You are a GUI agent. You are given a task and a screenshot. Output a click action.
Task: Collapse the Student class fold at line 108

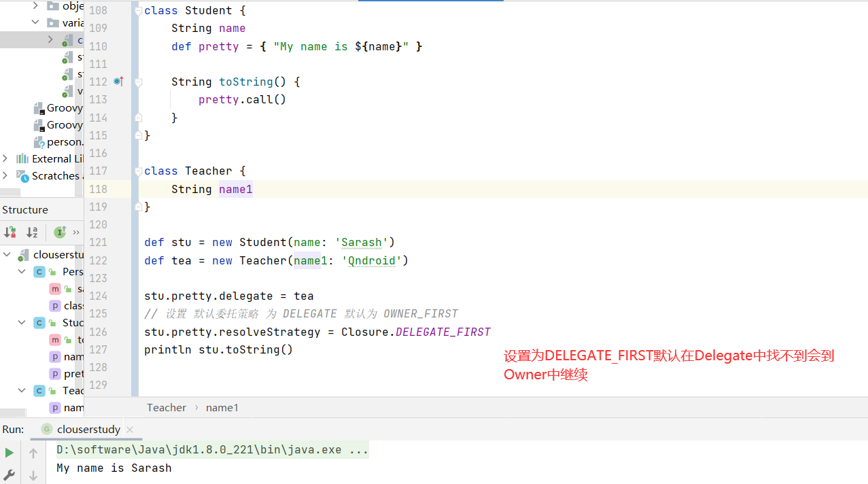coord(138,11)
